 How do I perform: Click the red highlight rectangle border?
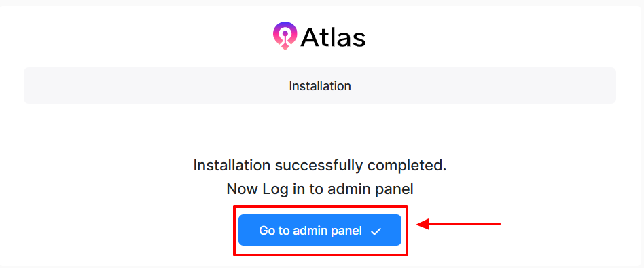coord(321,206)
